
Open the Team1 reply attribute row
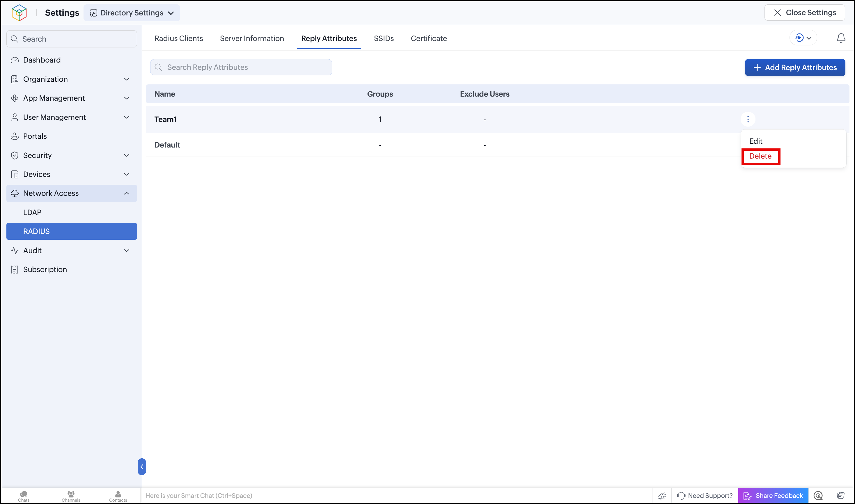pyautogui.click(x=497, y=119)
